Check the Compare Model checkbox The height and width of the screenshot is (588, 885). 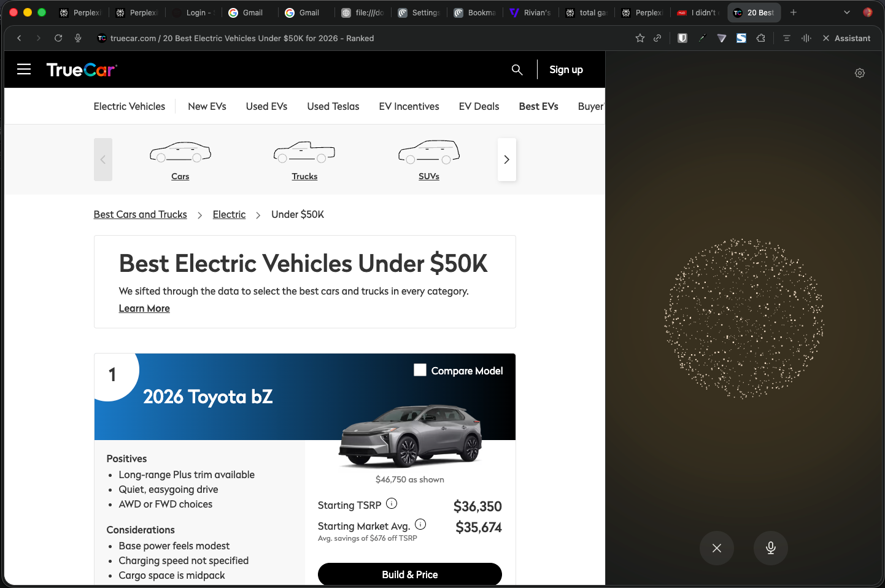(x=420, y=370)
